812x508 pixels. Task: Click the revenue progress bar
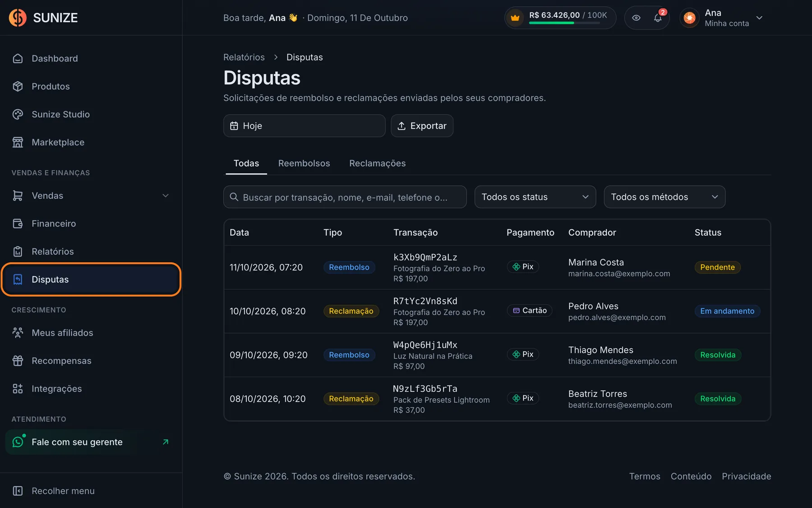click(564, 23)
